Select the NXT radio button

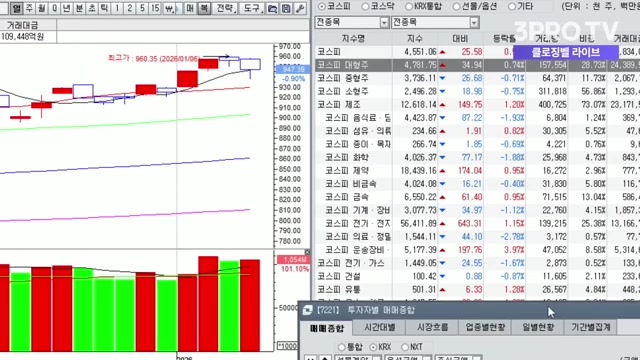click(405, 347)
